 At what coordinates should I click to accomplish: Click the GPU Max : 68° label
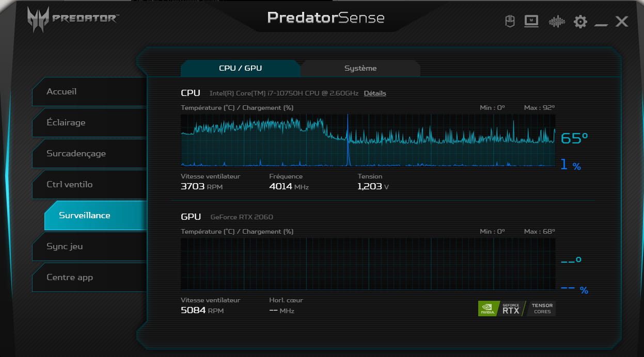tap(539, 232)
